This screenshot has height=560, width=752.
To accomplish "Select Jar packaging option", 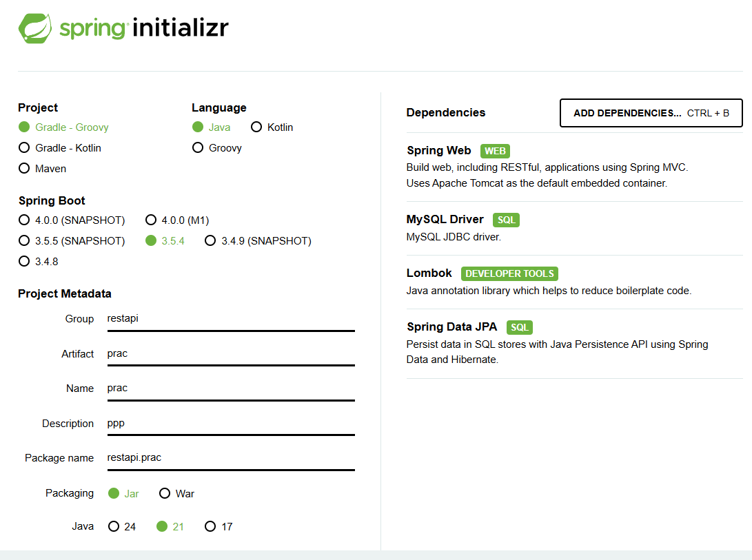I will [x=124, y=493].
